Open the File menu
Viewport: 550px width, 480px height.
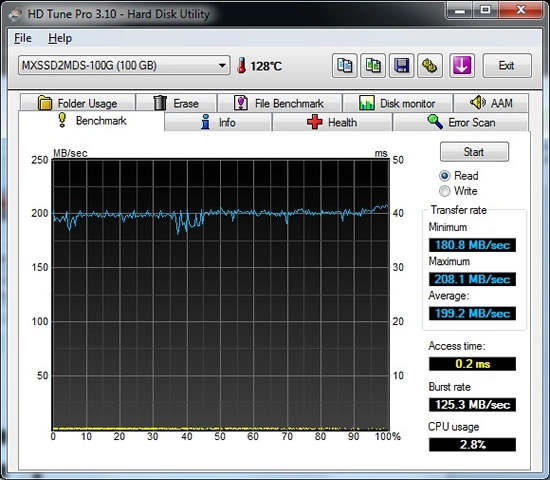coord(23,38)
